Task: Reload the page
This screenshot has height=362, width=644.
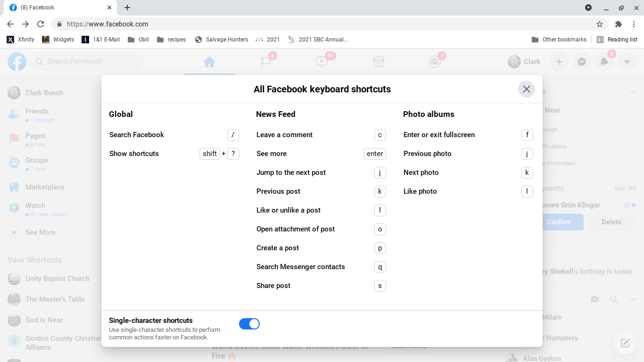Action: (41, 24)
